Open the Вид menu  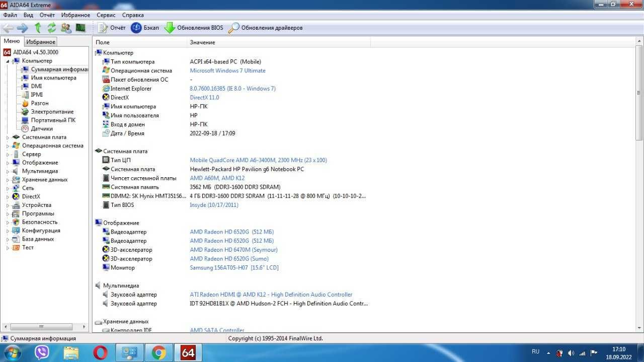[28, 15]
